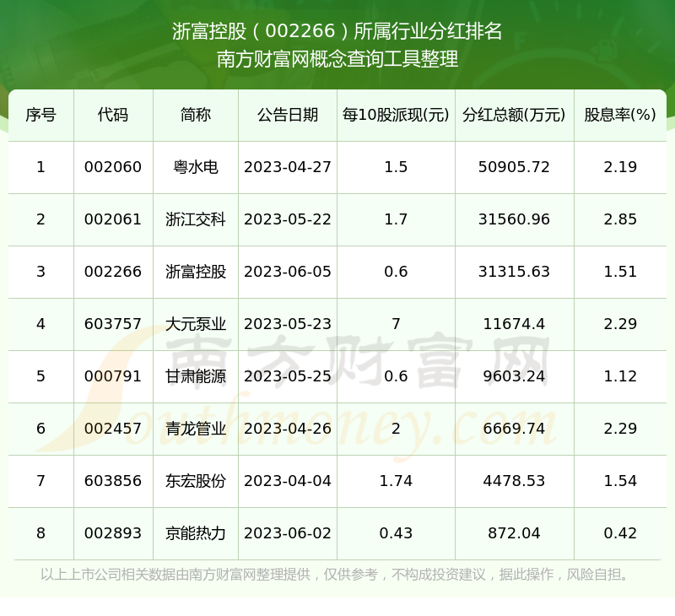Select the 京能热力 name cell
675x616 pixels.
pos(196,533)
